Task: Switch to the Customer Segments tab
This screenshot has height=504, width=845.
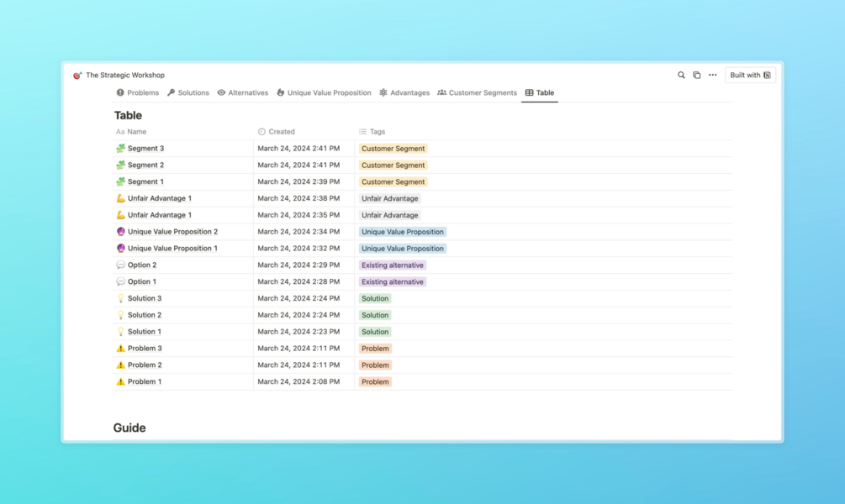Action: 477,92
